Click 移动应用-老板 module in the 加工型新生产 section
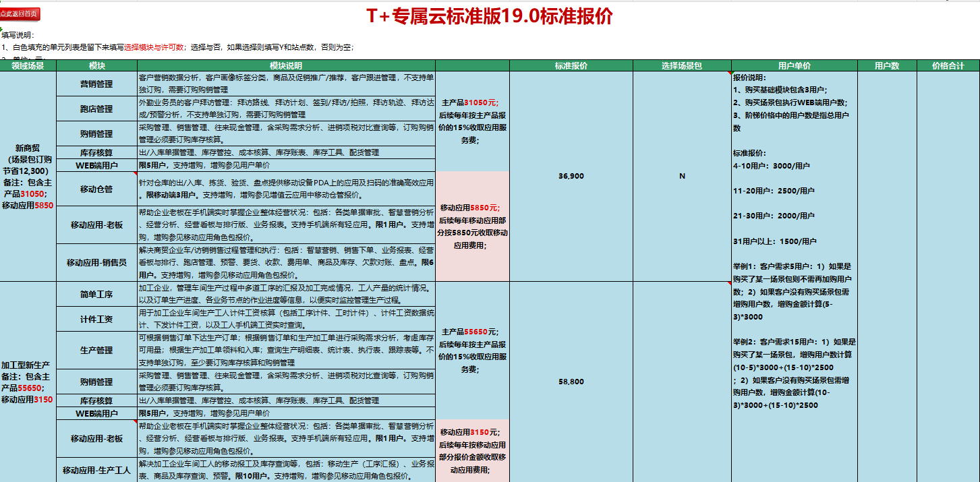Image resolution: width=980 pixels, height=482 pixels. click(96, 438)
